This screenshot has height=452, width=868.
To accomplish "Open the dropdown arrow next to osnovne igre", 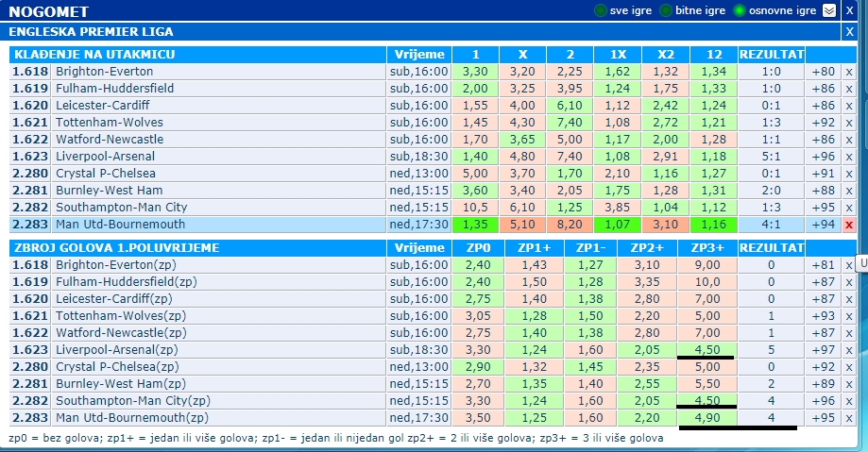I will point(828,10).
